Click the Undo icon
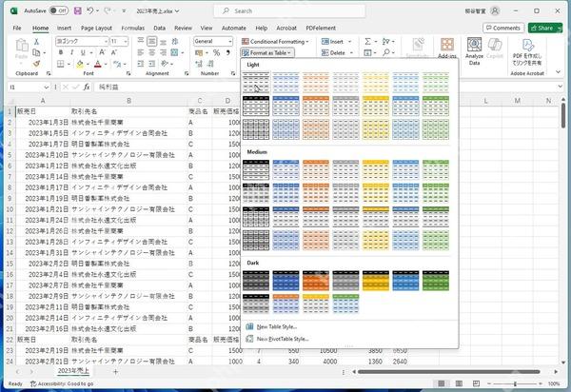This screenshot has height=392, width=571. [x=90, y=10]
